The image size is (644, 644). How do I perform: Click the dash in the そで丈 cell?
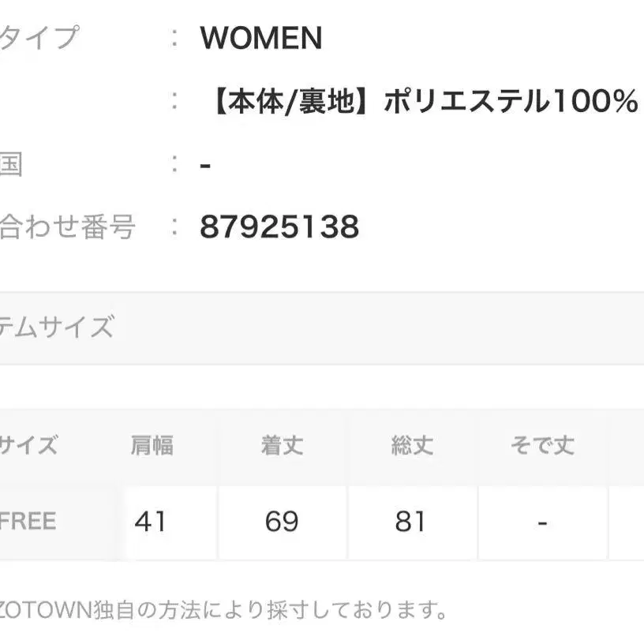coord(542,522)
